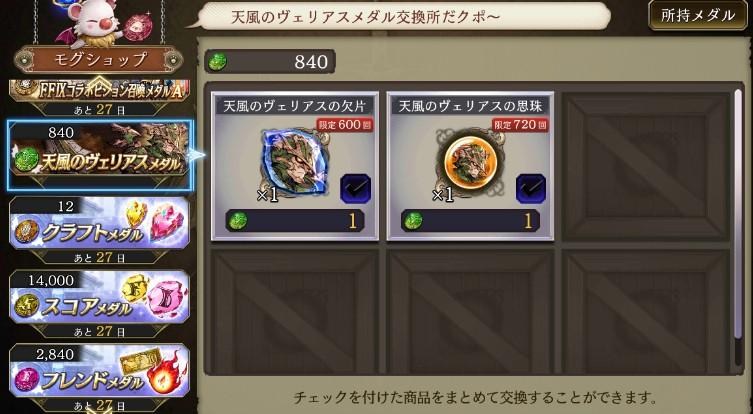753x414 pixels.
Task: Click the fire orb on フレンドメダル banner
Action: [x=166, y=373]
